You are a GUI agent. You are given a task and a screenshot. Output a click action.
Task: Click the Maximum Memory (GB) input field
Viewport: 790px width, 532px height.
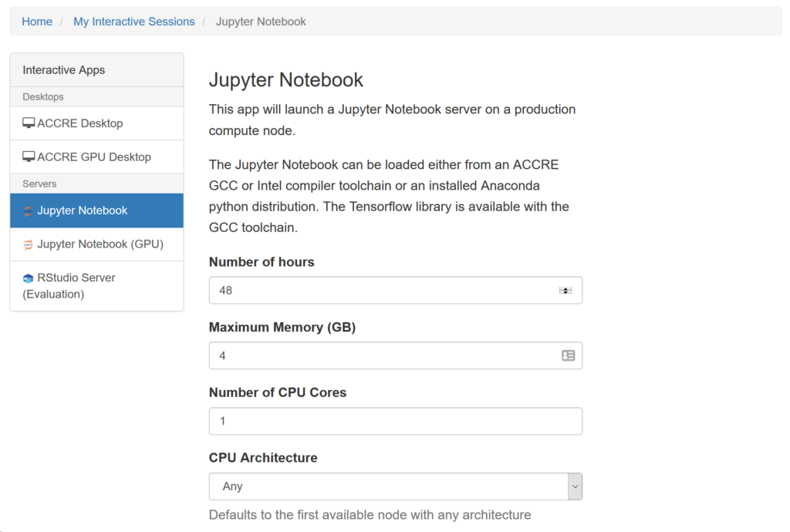[x=396, y=356]
